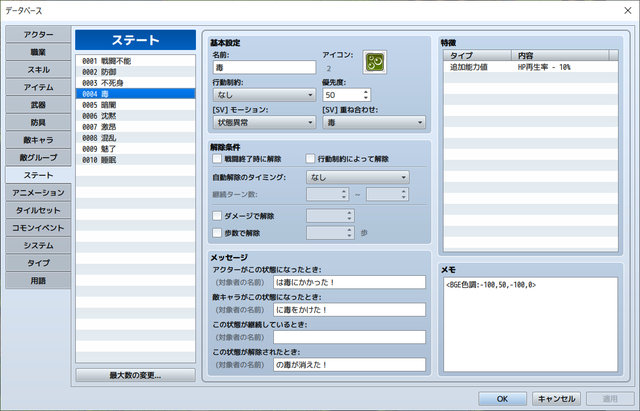
Task: Select state 0007 激昂
Action: 136,127
